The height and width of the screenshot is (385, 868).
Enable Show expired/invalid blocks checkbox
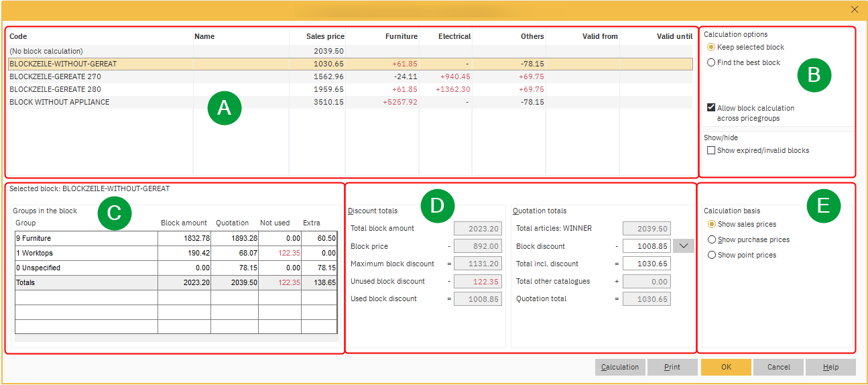click(x=711, y=151)
